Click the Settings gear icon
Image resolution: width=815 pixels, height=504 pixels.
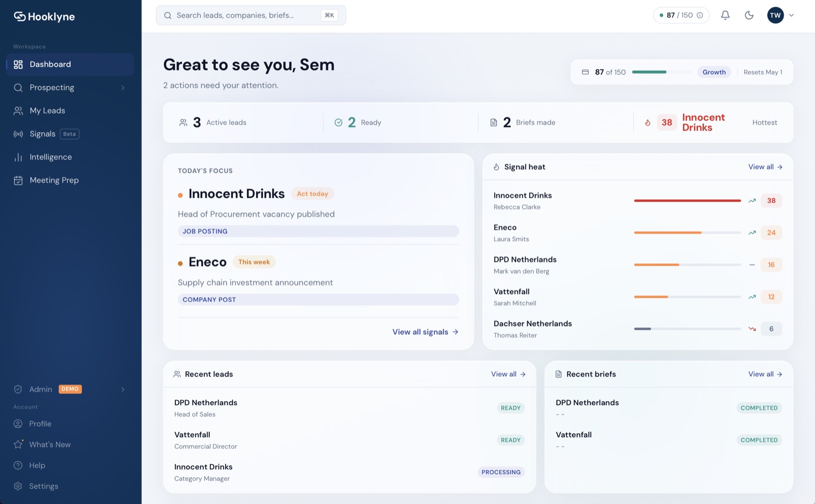coord(18,486)
